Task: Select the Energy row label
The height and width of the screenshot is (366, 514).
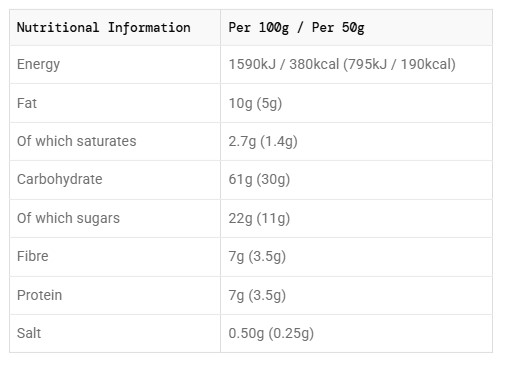Action: click(x=39, y=64)
